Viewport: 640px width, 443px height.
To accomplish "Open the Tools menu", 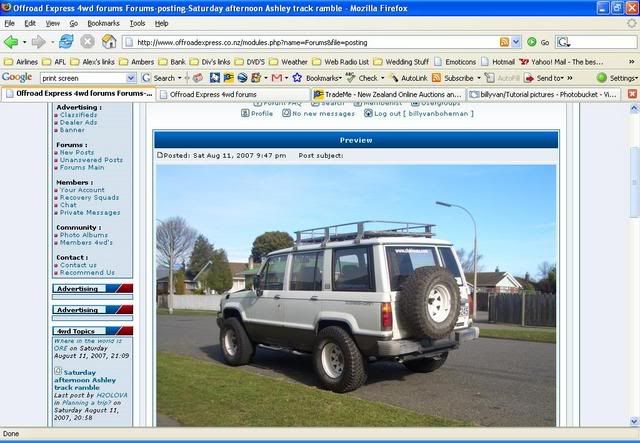I will (x=138, y=23).
